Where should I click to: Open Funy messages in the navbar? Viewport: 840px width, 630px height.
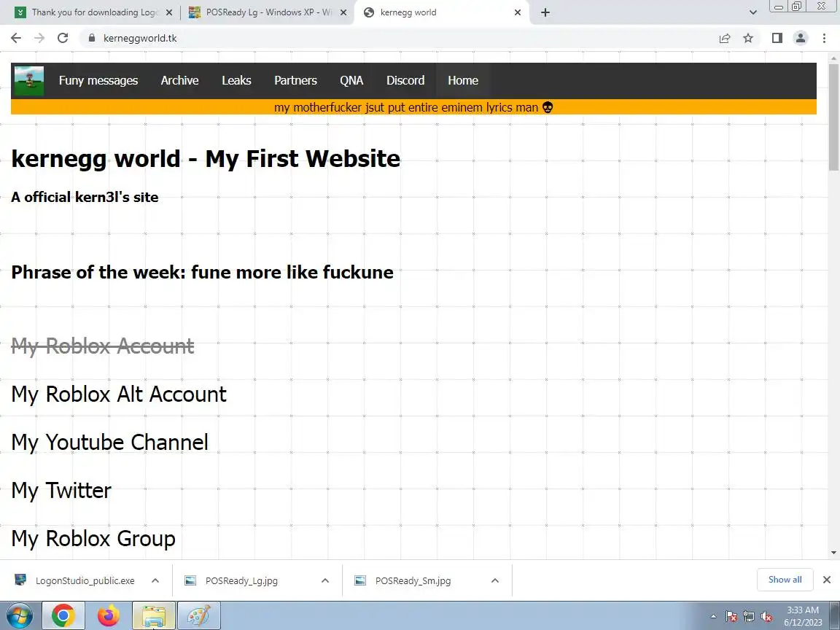point(98,80)
